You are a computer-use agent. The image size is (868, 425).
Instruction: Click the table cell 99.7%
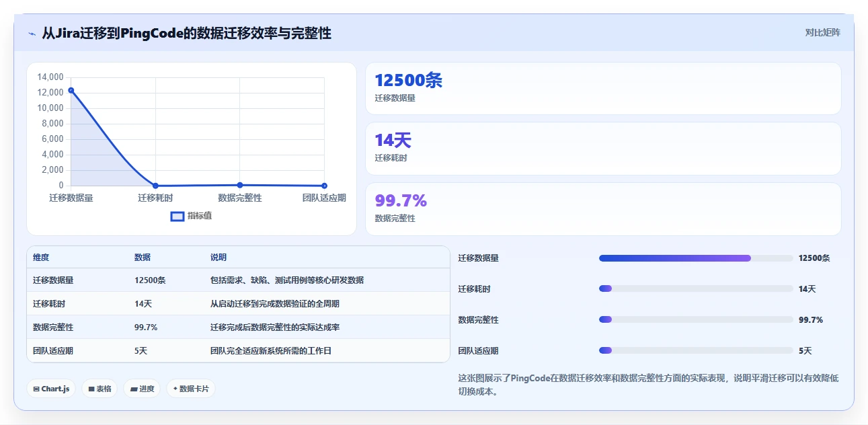[146, 327]
